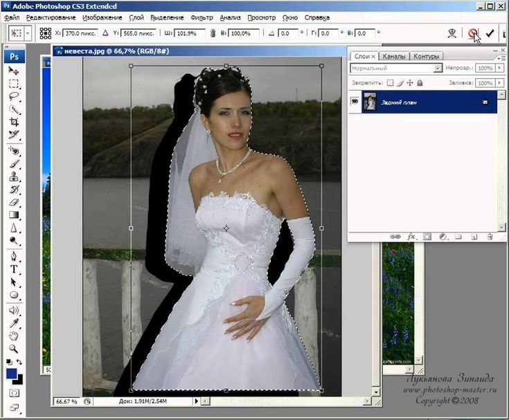Switch to the Контуры tab
Image resolution: width=509 pixels, height=420 pixels.
coord(426,56)
